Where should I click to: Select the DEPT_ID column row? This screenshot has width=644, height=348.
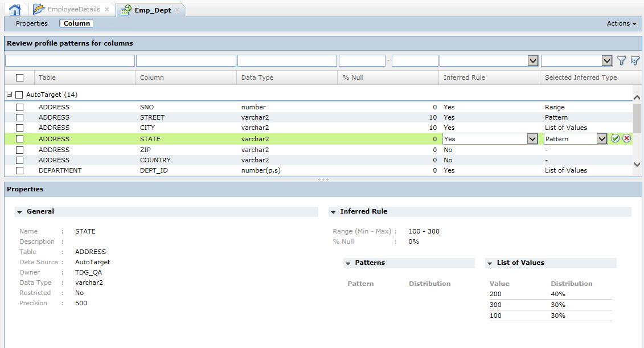pyautogui.click(x=318, y=170)
